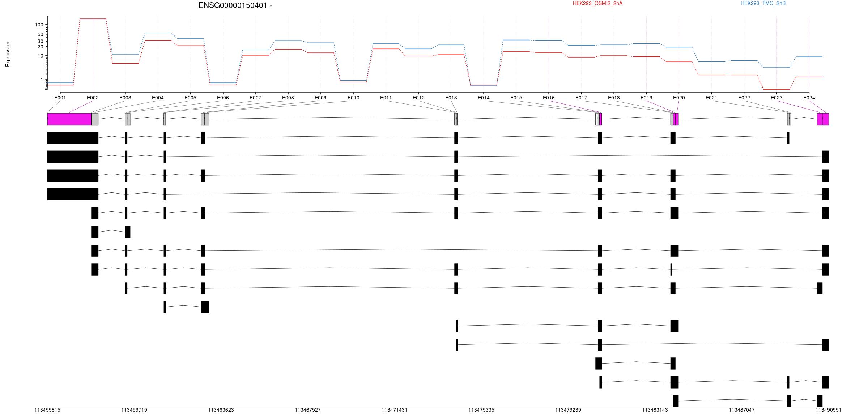This screenshot has width=868, height=416.
Task: Click genomic coordinate 113475335
Action: [x=481, y=410]
